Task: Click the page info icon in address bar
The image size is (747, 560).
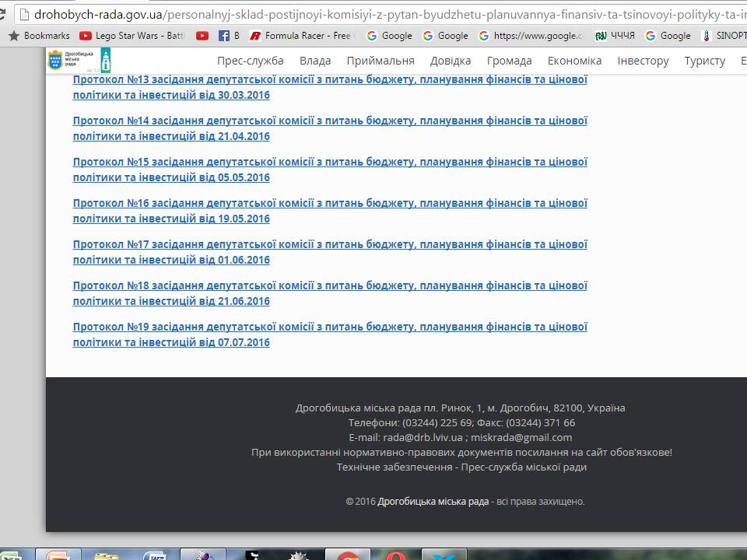Action: coord(24,14)
